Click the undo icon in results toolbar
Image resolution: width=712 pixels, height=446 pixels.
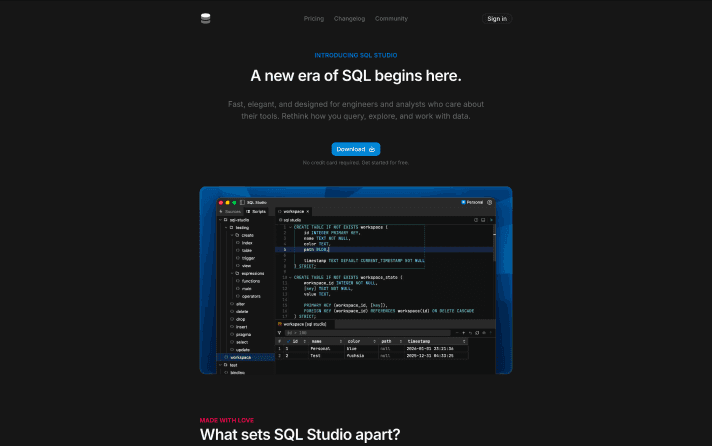tap(470, 333)
